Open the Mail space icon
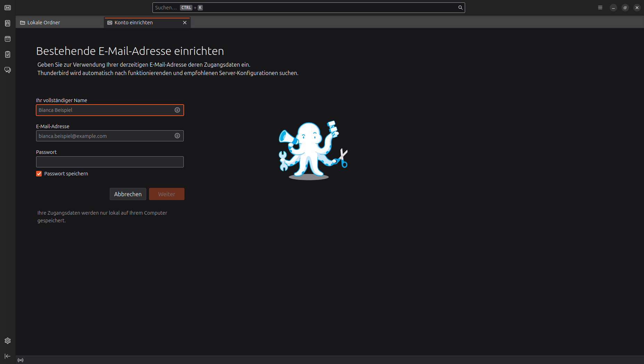644x364 pixels. point(8,8)
